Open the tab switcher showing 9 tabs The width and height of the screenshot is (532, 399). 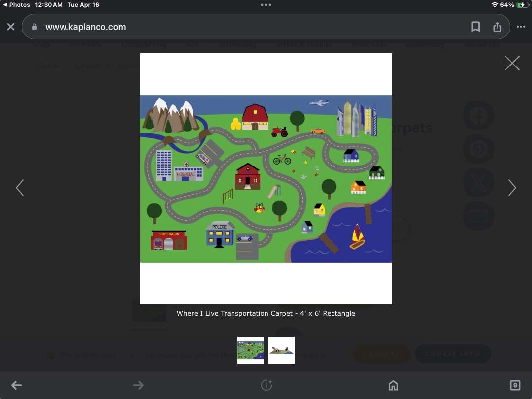click(515, 385)
